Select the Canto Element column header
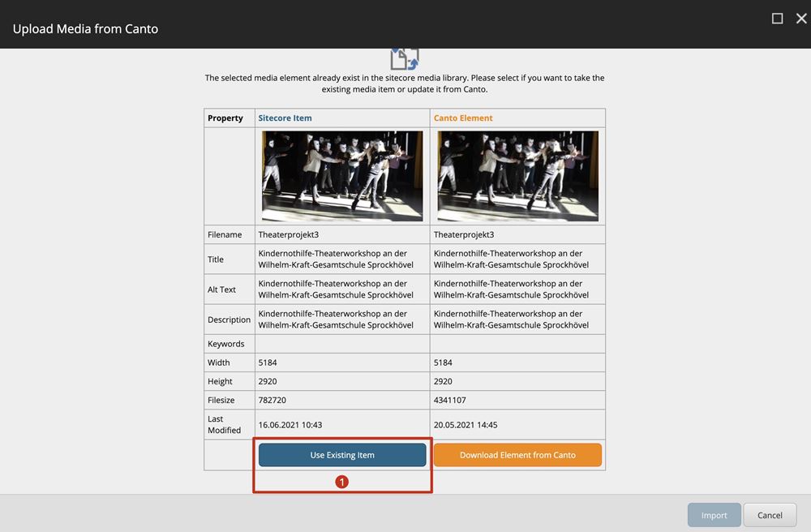The image size is (811, 532). 463,118
